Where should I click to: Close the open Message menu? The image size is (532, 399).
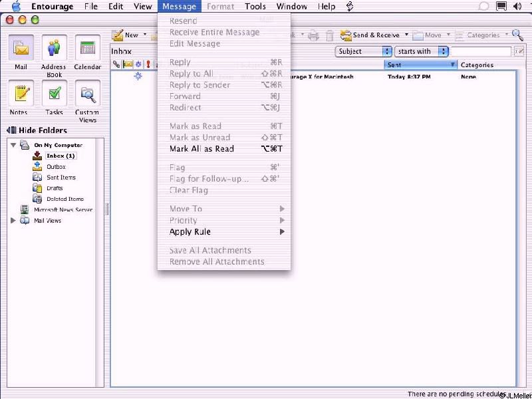pyautogui.click(x=179, y=6)
